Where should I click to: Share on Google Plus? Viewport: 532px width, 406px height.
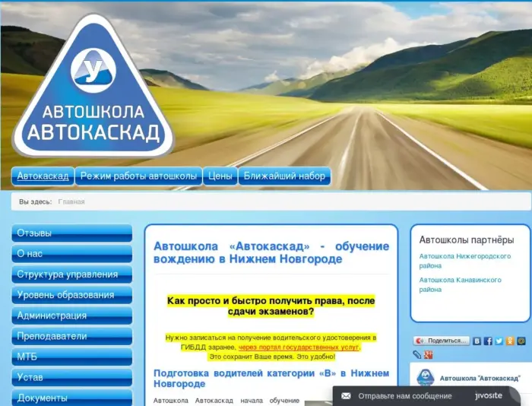(x=429, y=354)
